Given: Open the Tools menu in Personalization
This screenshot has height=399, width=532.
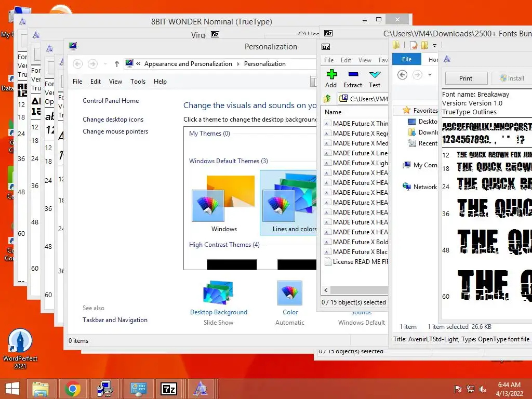Looking at the screenshot, I should [x=138, y=82].
